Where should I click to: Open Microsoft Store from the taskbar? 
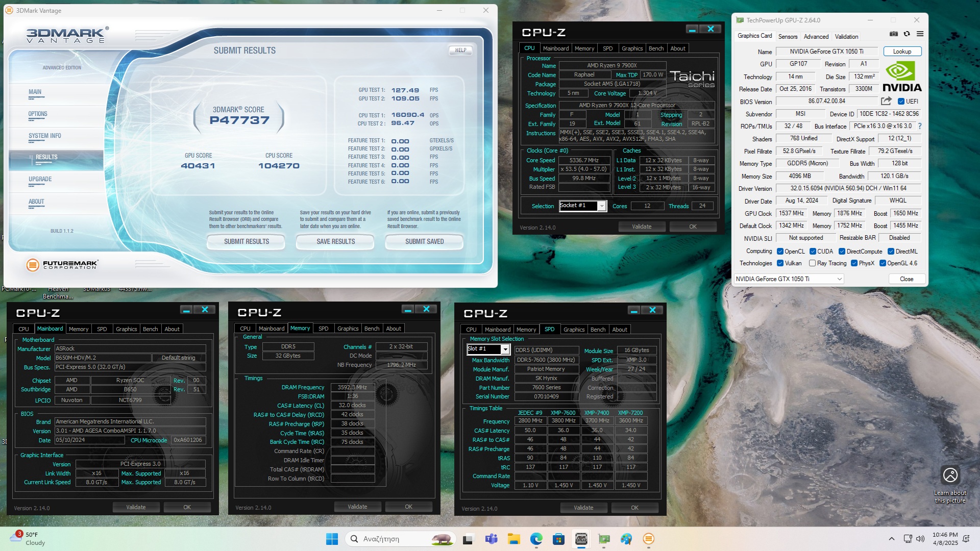click(558, 539)
